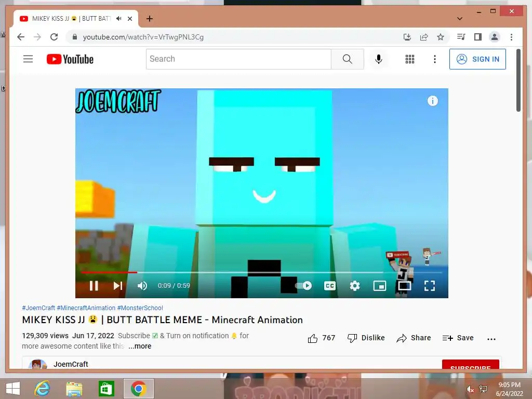The height and width of the screenshot is (399, 532).
Task: Open YouTube apps grid
Action: coord(410,59)
